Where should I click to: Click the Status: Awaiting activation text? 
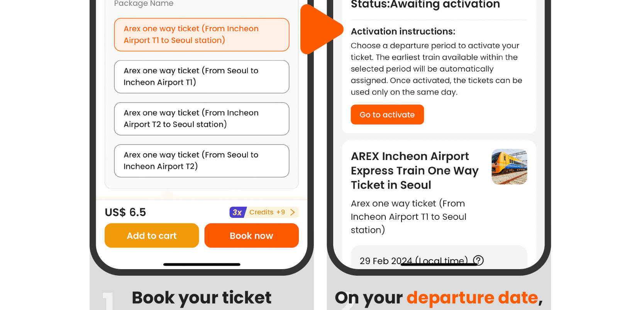tap(425, 5)
